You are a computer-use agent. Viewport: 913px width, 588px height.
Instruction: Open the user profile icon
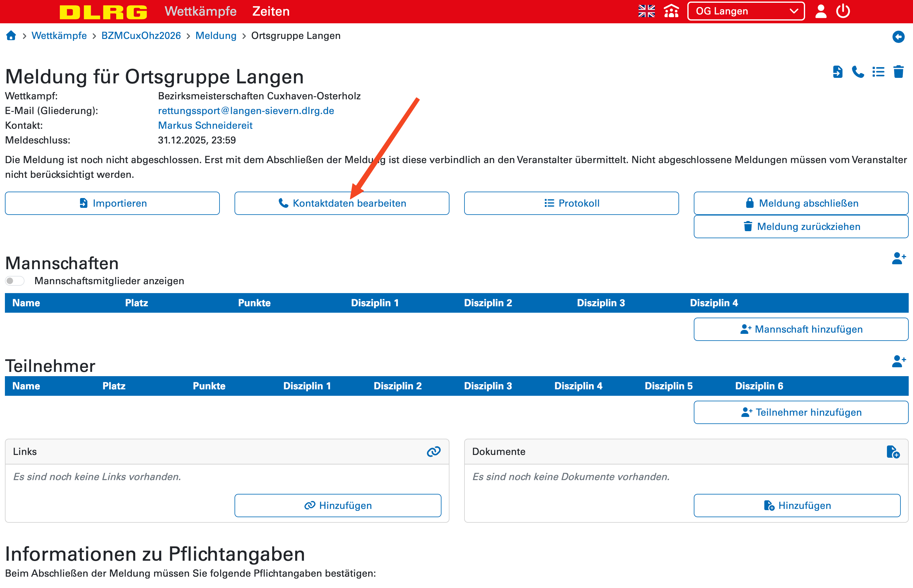[x=821, y=11]
